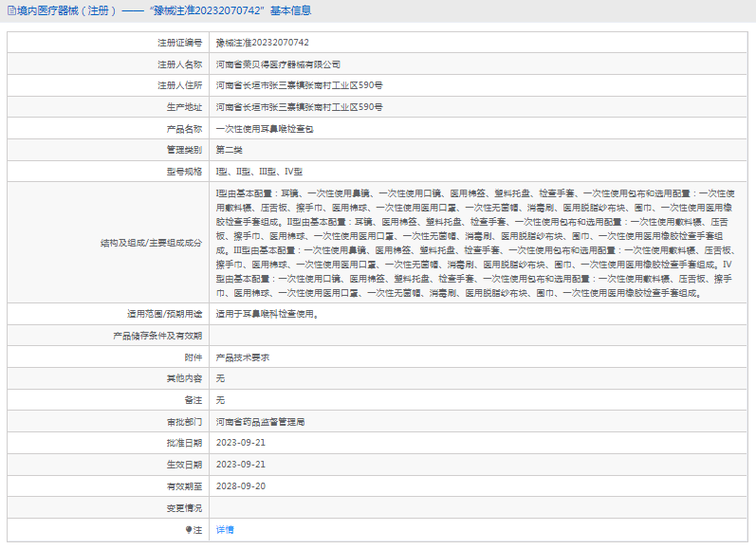Screen dimensions: 756x549
Task: Click the 适用范围/预期用途 label
Action: [164, 314]
